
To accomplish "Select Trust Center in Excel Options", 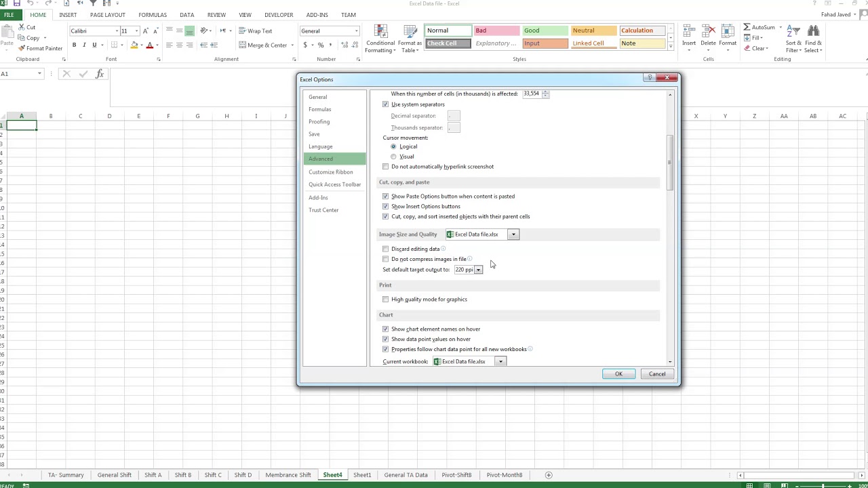I will pos(323,210).
